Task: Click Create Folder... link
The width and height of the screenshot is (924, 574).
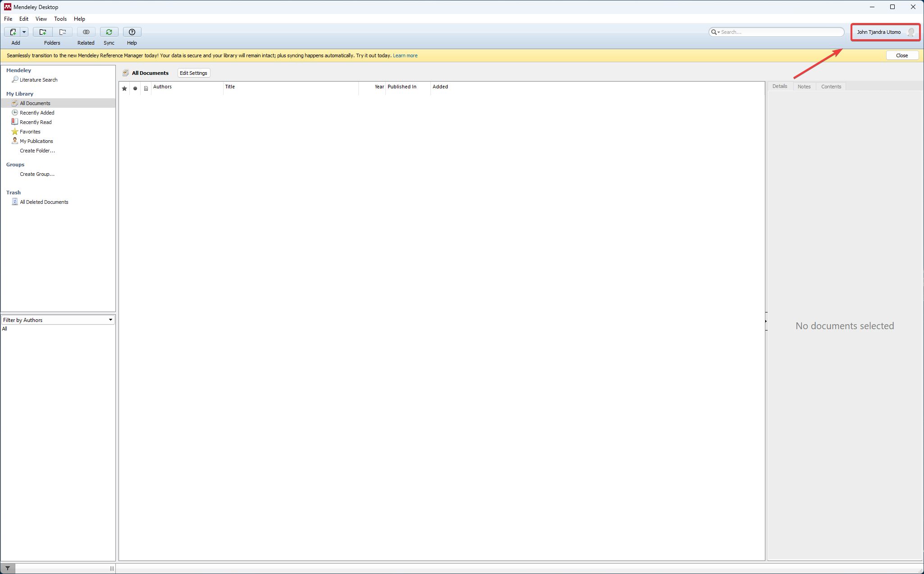Action: [37, 151]
